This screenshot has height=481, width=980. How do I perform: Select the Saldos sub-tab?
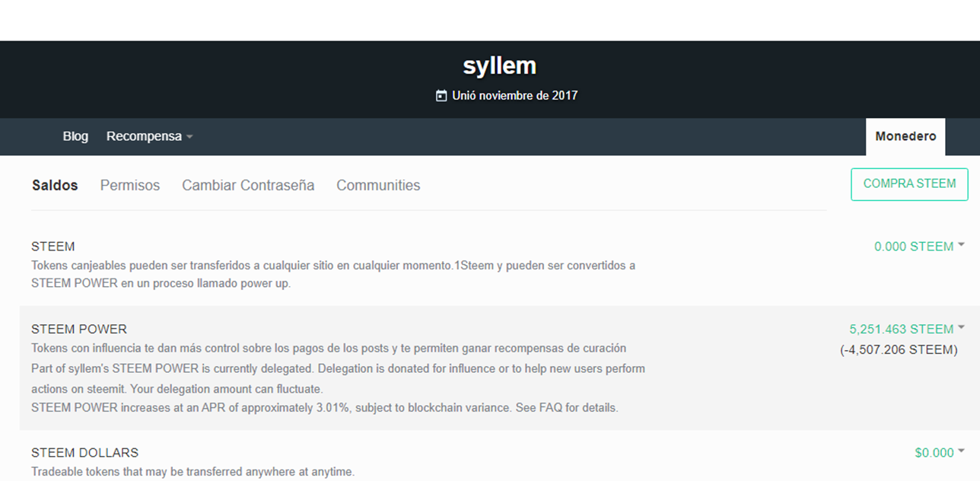[x=55, y=185]
